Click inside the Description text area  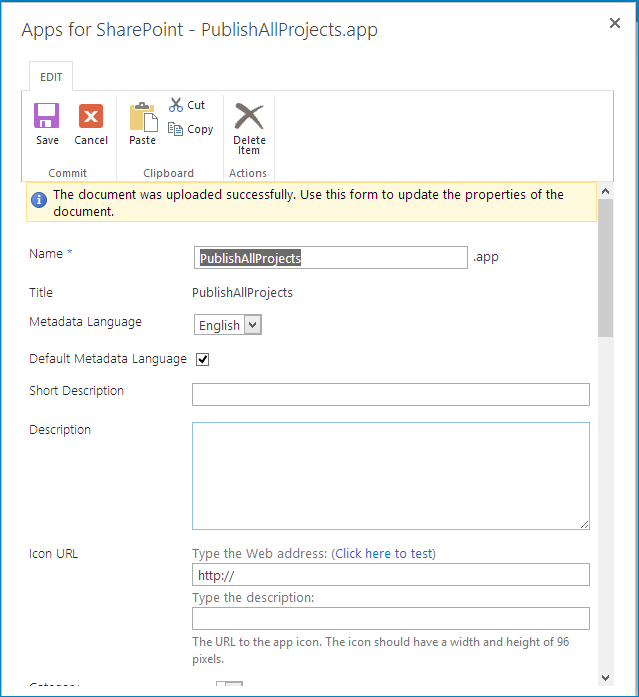click(x=391, y=476)
